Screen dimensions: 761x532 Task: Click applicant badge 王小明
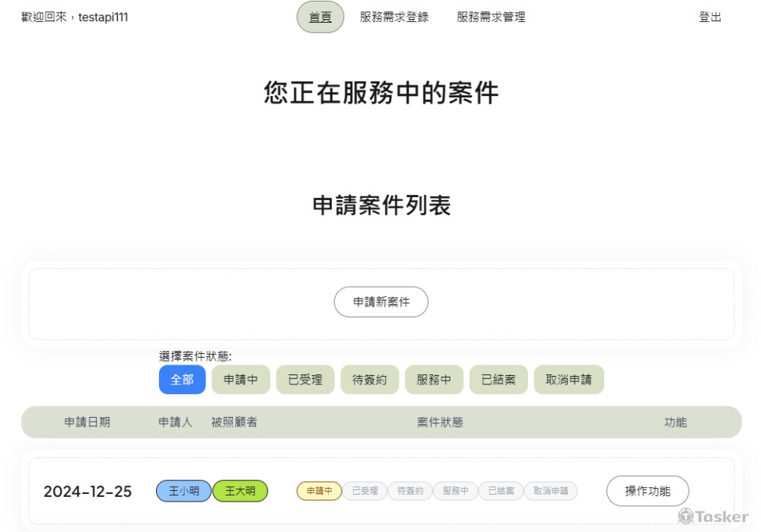pyautogui.click(x=183, y=491)
